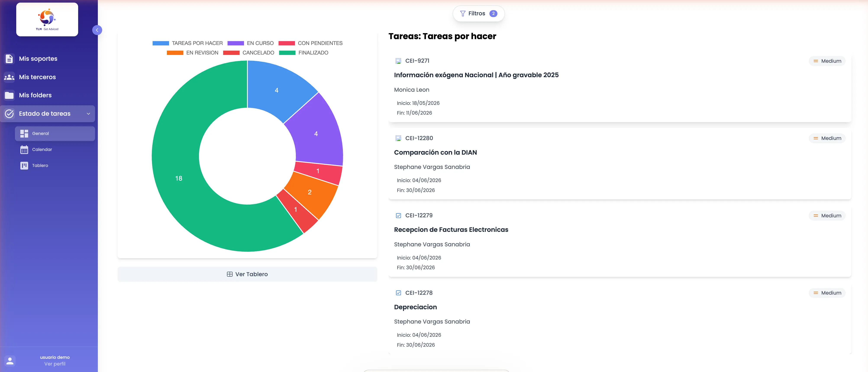Viewport: 868px width, 372px height.
Task: Click the user avatar icon
Action: [x=10, y=361]
